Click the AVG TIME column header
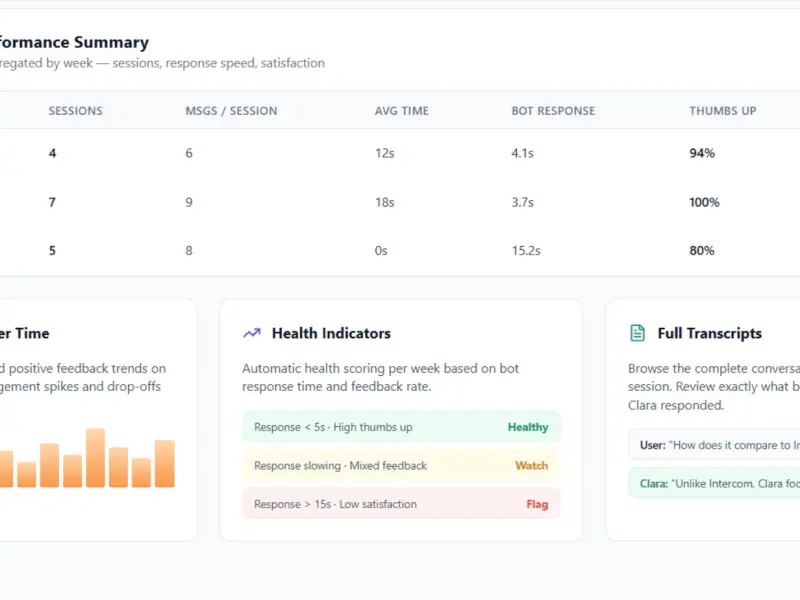800x600 pixels. (402, 111)
